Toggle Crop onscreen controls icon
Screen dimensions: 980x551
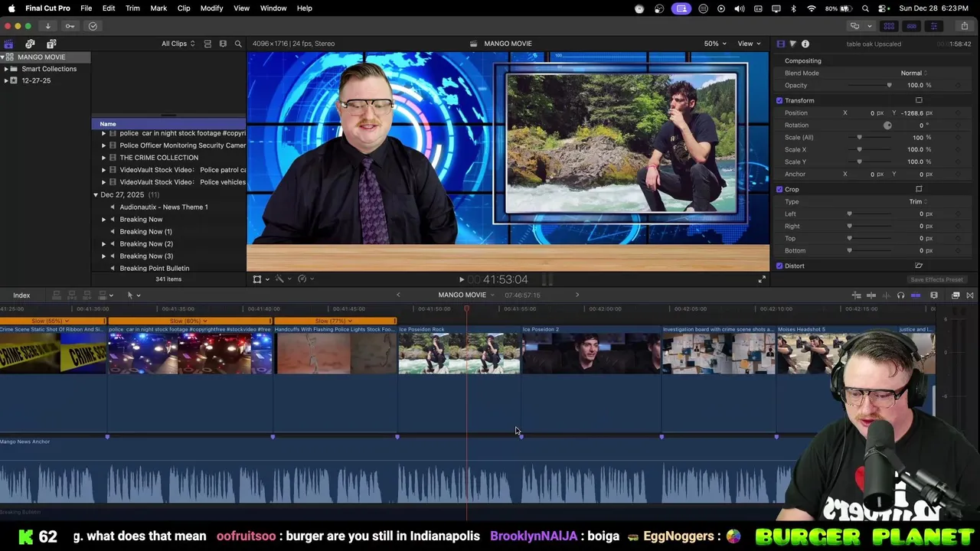click(919, 189)
